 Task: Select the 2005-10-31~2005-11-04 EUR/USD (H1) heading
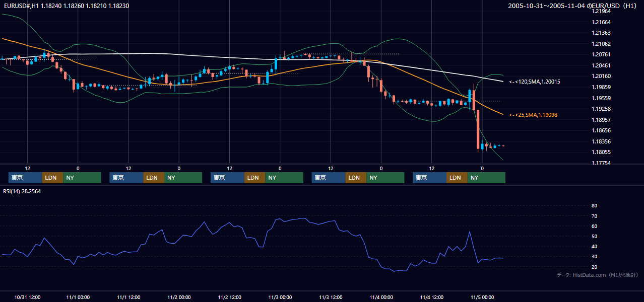[572, 6]
